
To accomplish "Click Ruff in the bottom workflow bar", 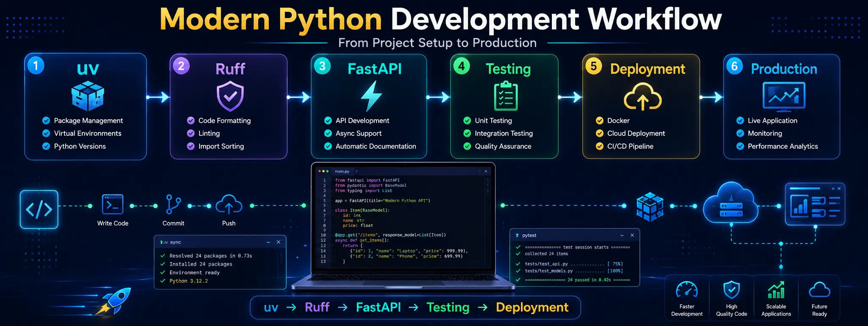I will [x=317, y=307].
